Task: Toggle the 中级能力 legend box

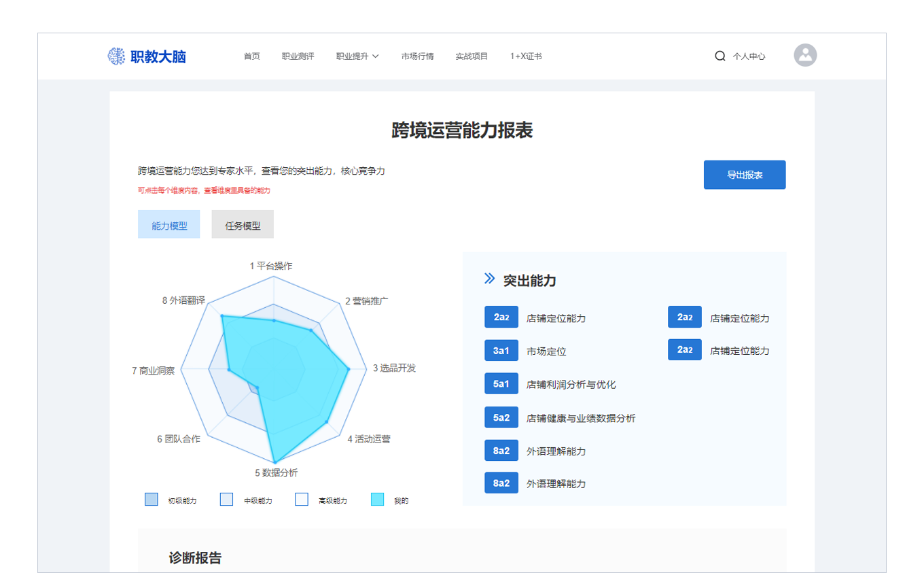Action: (x=227, y=500)
